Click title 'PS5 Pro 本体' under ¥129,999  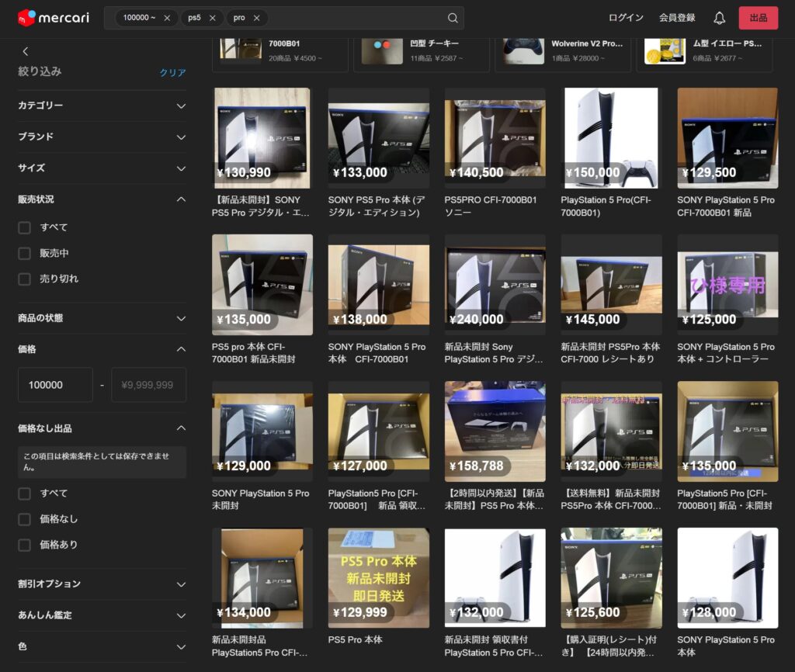(x=355, y=639)
